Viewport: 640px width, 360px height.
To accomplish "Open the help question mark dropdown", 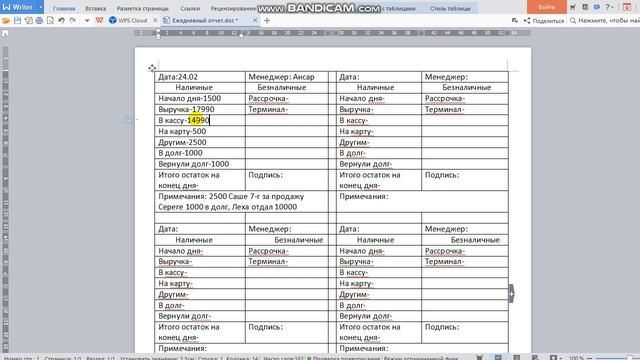I will [609, 7].
